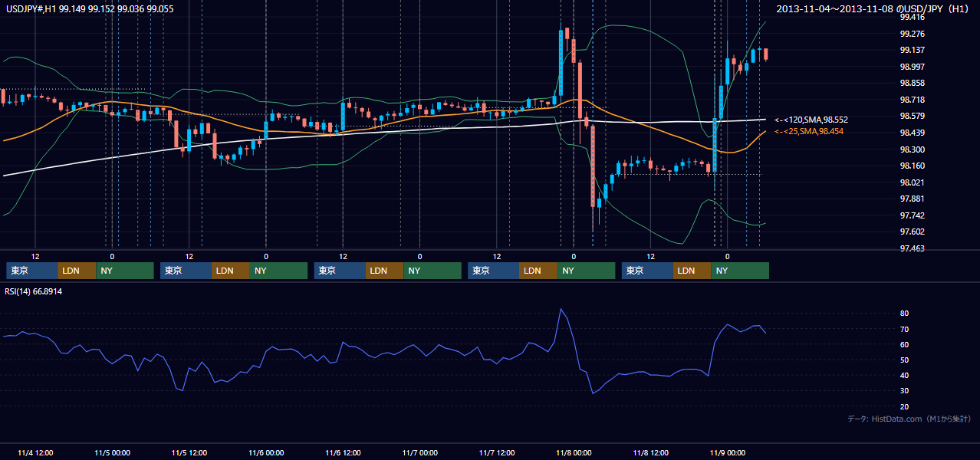Click the 2013-11-04～2013-11-08 USD/JPY (H1) heading
The width and height of the screenshot is (980, 460).
(874, 9)
